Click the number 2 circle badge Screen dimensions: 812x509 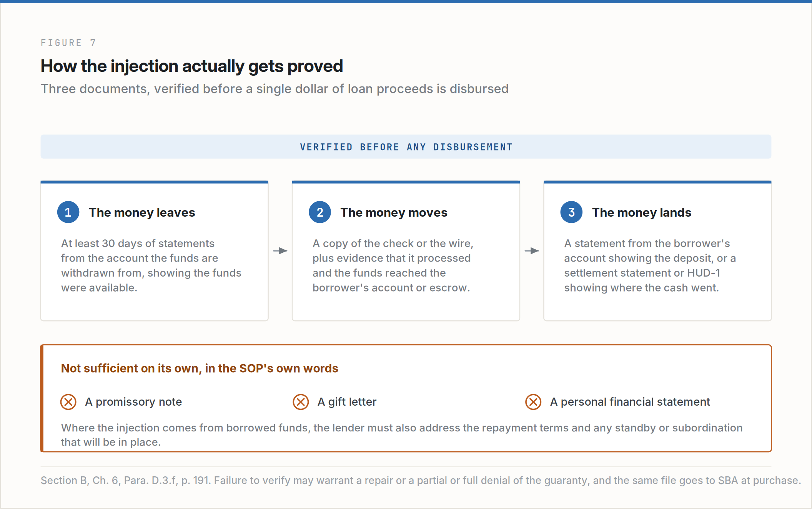tap(320, 212)
